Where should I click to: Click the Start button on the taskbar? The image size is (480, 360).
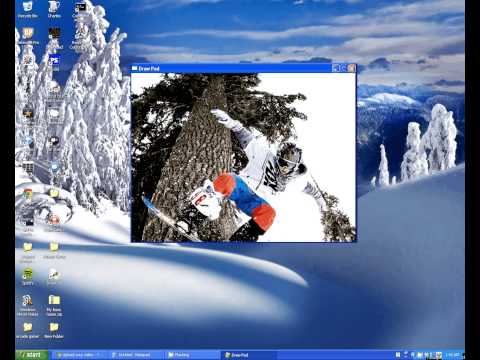pyautogui.click(x=32, y=355)
